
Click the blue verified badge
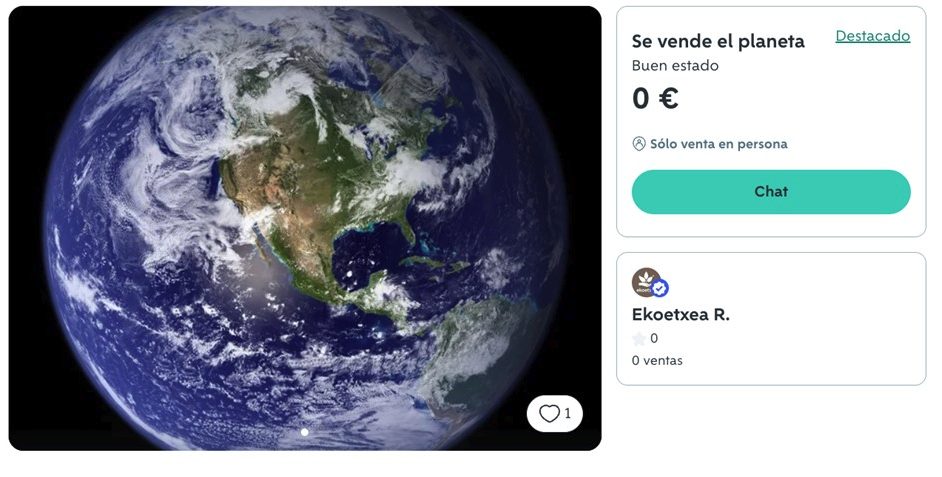[x=660, y=289]
